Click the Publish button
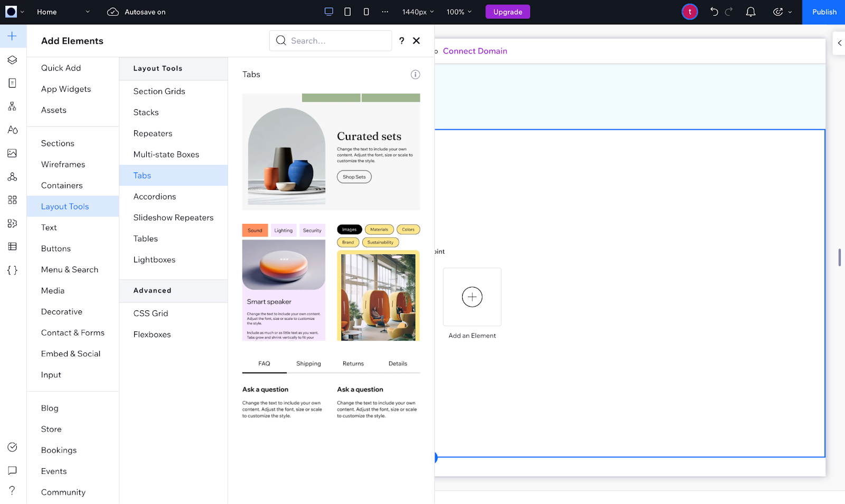 [824, 12]
